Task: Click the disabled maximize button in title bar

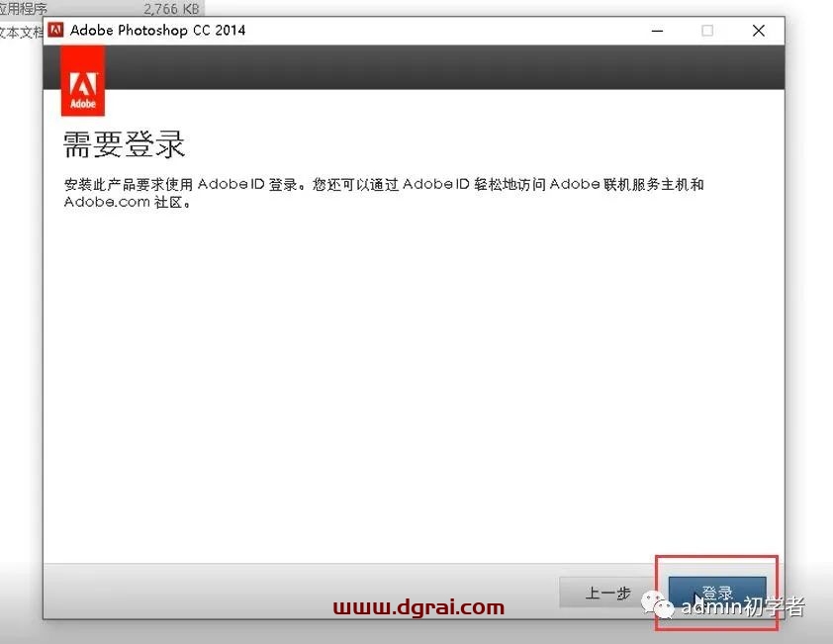Action: point(707,31)
